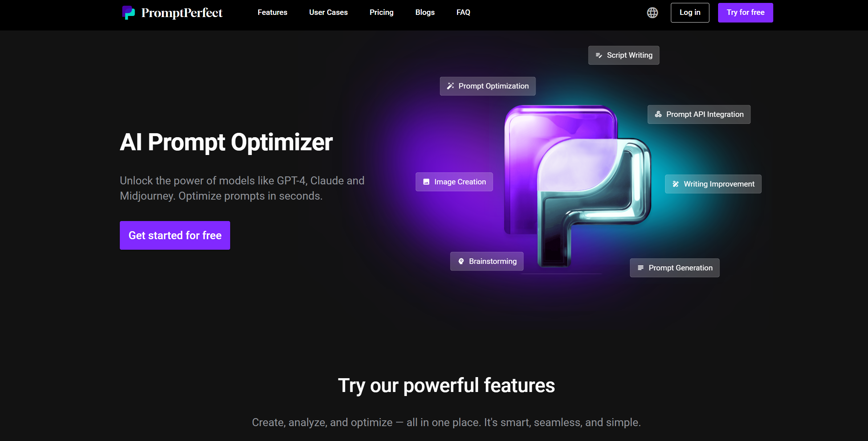The height and width of the screenshot is (441, 868).
Task: Click the Try our powerful features heading
Action: 446,385
